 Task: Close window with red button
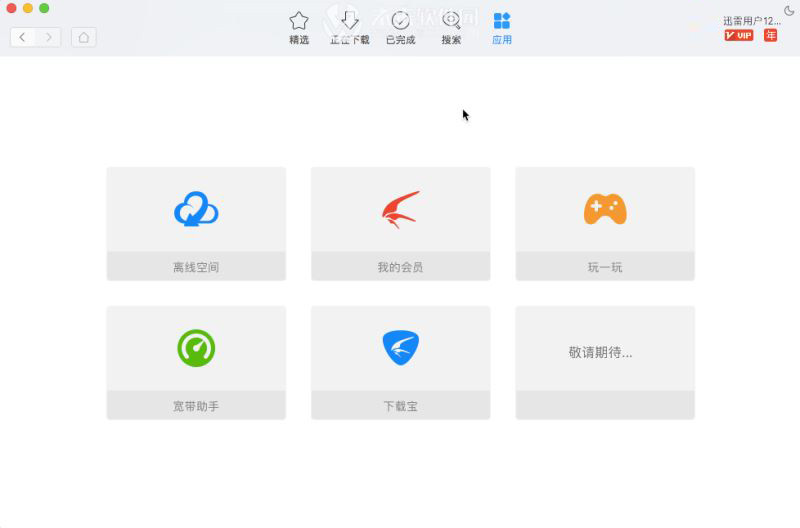pyautogui.click(x=11, y=8)
